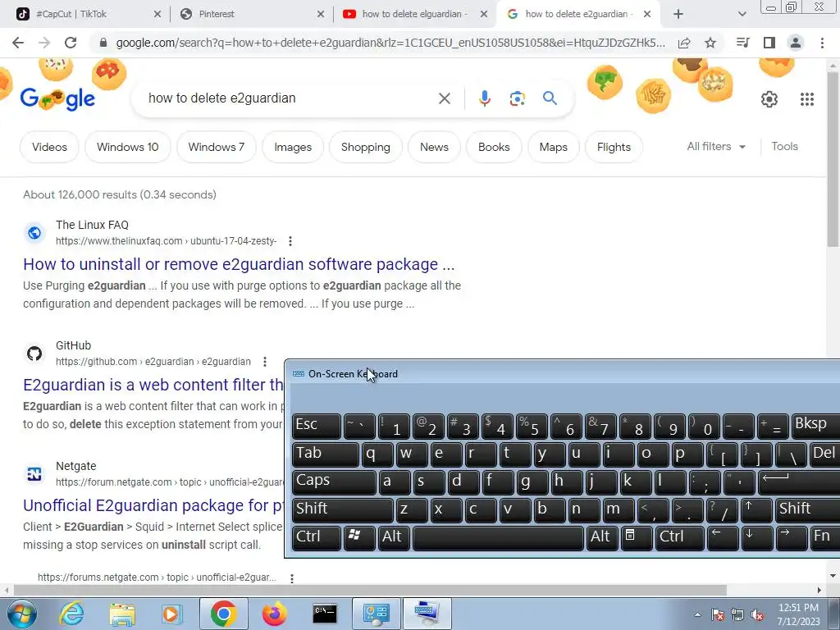This screenshot has height=630, width=840.
Task: Filter results by News
Action: click(434, 148)
